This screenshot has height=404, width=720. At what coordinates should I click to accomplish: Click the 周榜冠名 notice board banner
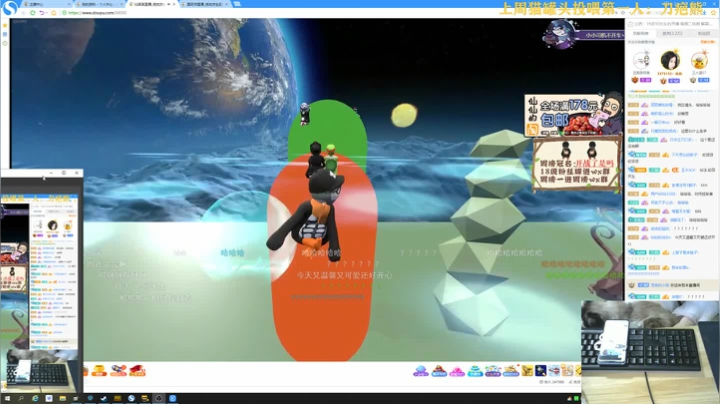576,163
